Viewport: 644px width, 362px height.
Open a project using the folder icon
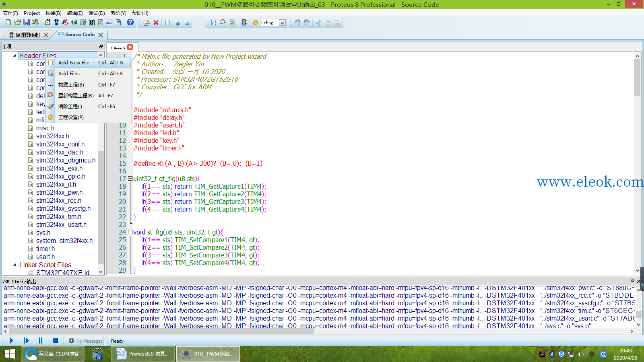[17, 23]
